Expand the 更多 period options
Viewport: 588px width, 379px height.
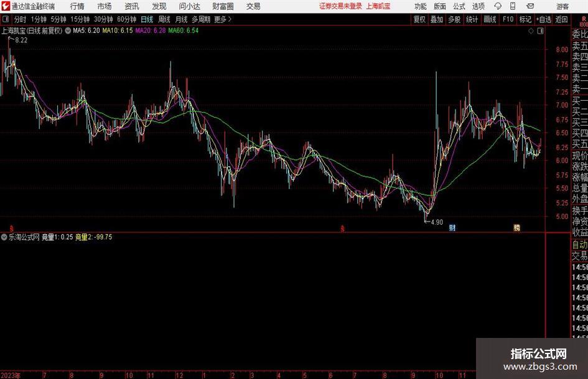pos(222,19)
